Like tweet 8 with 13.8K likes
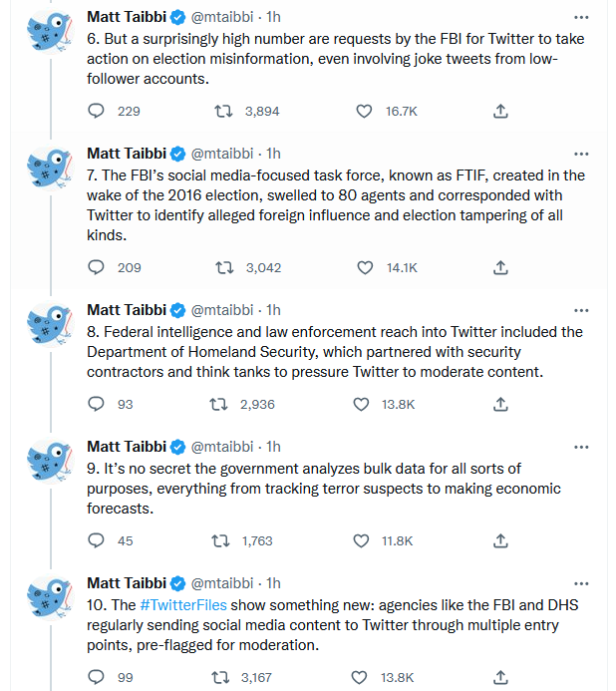 click(361, 404)
